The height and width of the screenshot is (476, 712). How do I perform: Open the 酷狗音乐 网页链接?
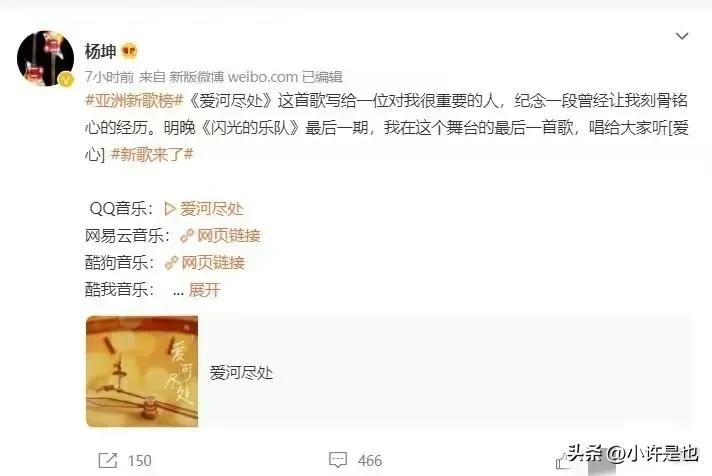(x=213, y=263)
